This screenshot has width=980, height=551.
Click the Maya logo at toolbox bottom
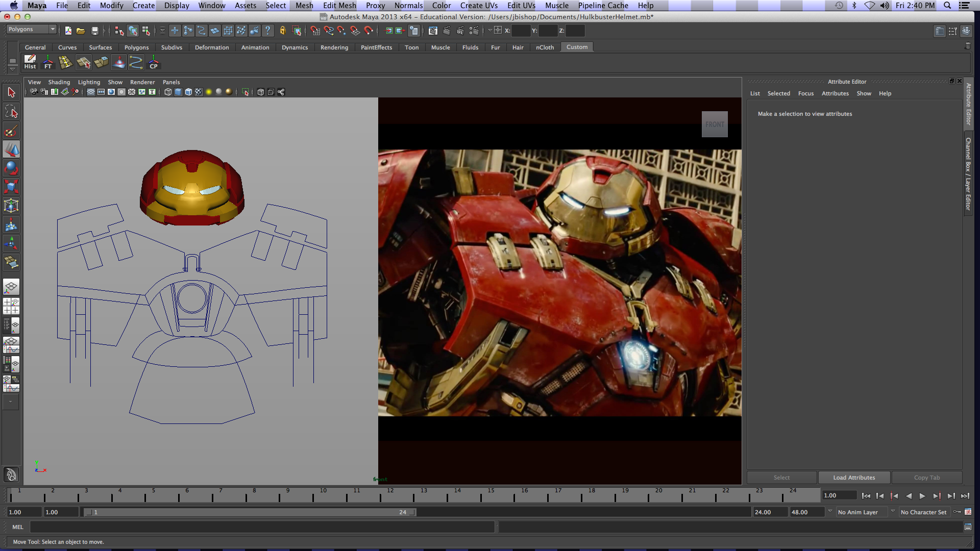coord(11,474)
